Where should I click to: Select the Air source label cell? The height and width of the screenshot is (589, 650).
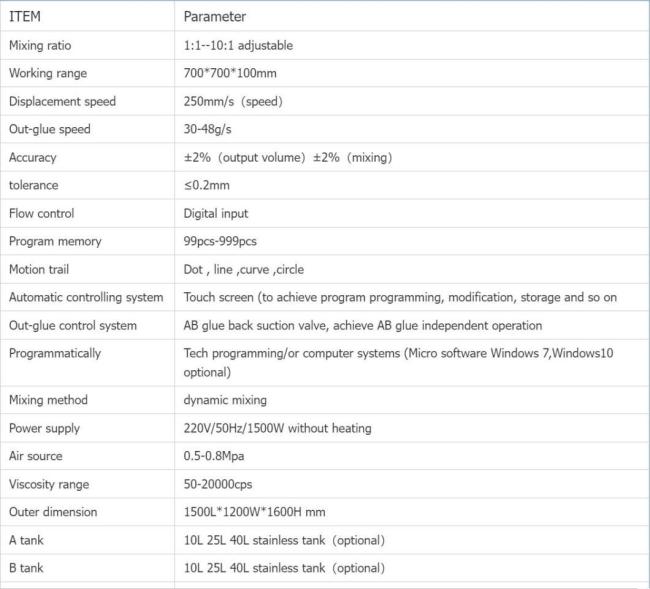[36, 456]
